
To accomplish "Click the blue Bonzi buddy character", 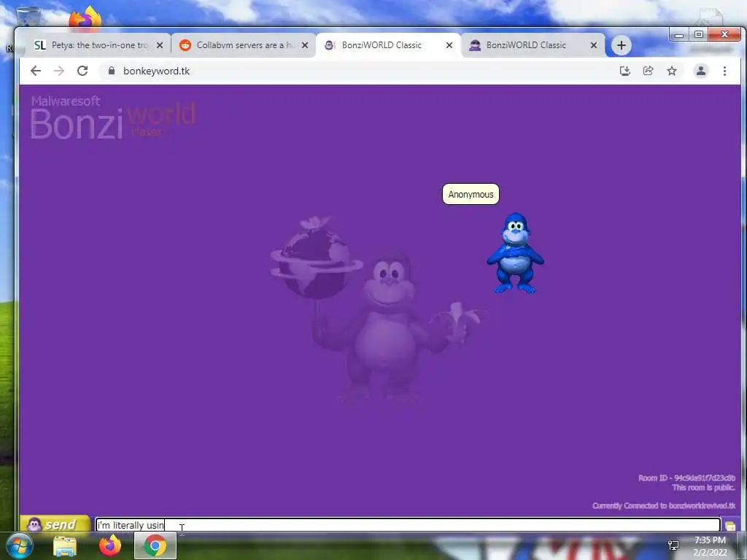I will 515,253.
